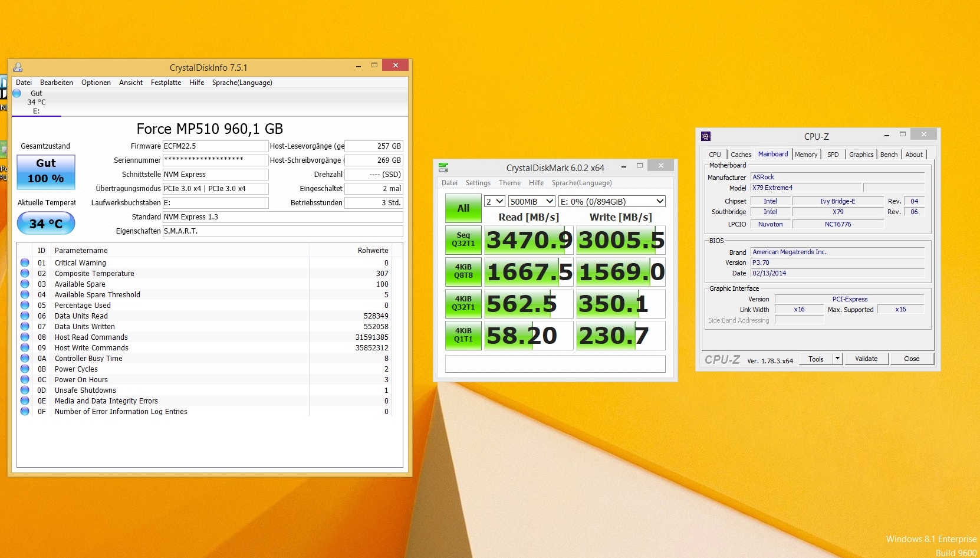Image resolution: width=980 pixels, height=558 pixels.
Task: Switch to the Caches tab in CPU-Z
Action: point(741,155)
